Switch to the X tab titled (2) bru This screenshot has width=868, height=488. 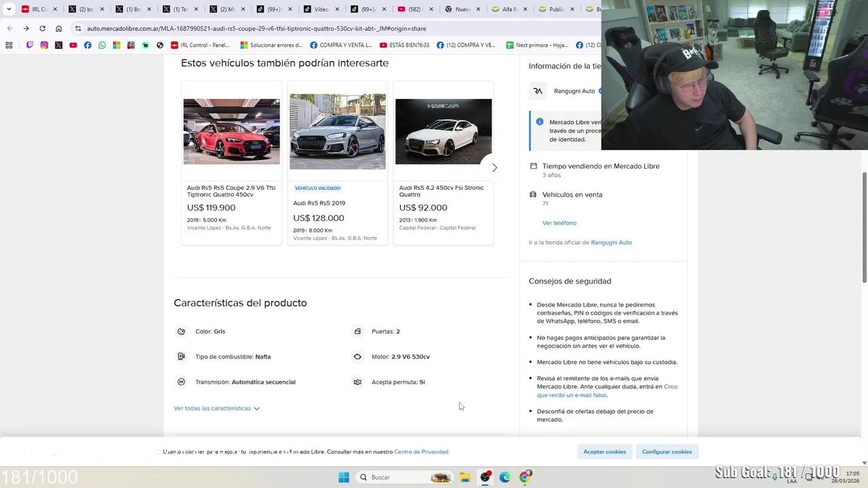(87, 9)
